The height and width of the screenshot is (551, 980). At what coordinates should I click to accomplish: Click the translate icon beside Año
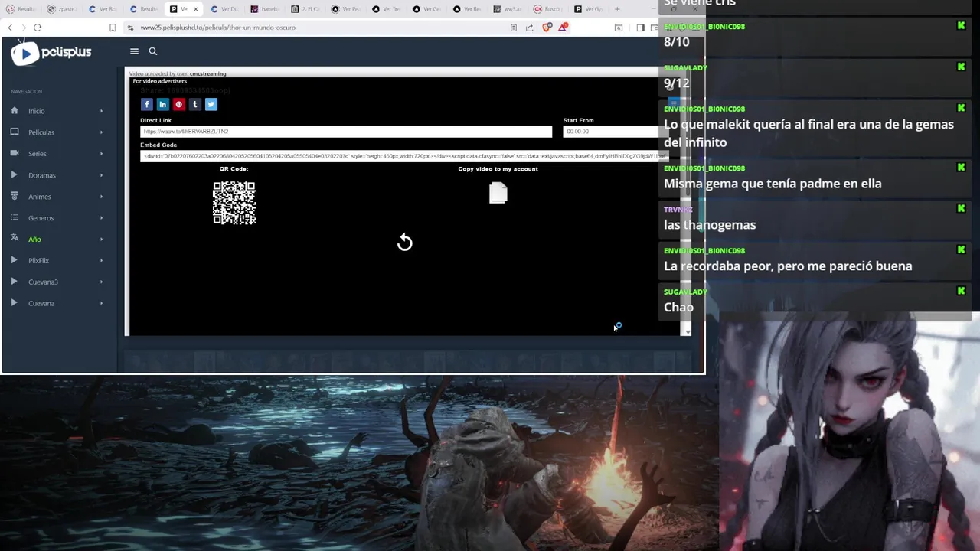pos(15,239)
